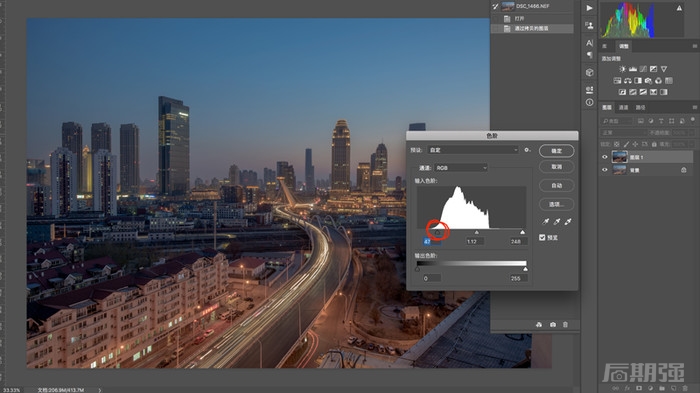Click the input midtone gamma slider handle
The image size is (700, 393).
point(476,233)
